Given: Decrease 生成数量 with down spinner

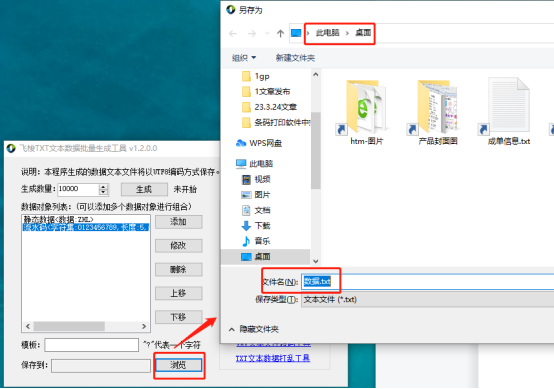Looking at the screenshot, I should 103,192.
